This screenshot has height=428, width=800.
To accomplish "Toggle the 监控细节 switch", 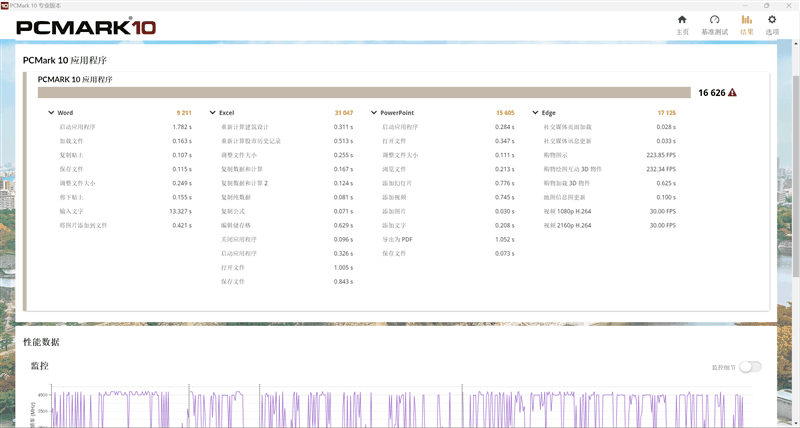I will click(750, 367).
